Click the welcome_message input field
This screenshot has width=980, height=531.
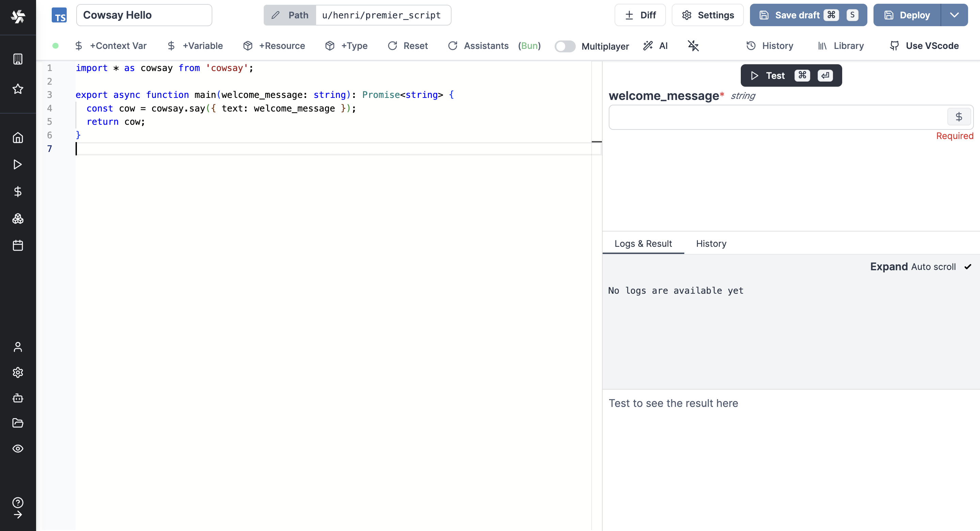pyautogui.click(x=778, y=117)
